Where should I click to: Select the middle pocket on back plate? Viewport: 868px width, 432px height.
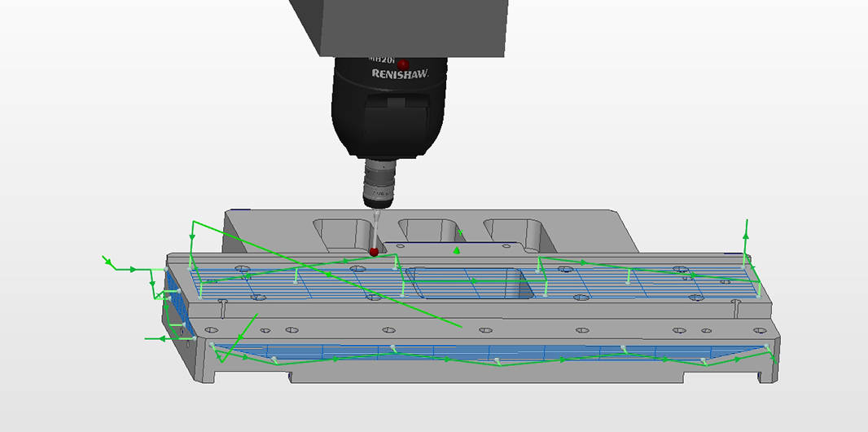click(x=429, y=231)
